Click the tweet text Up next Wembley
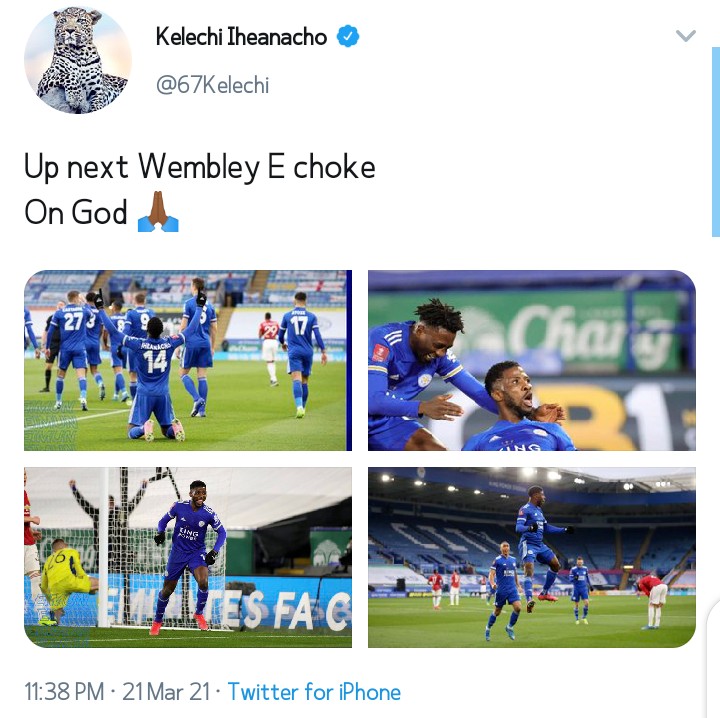The image size is (720, 718). point(142,167)
